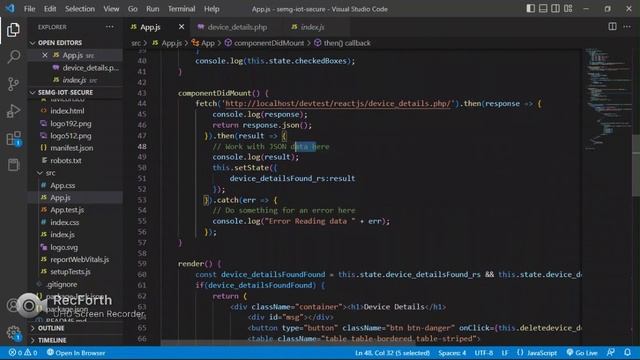Click Go Live in status bar
This screenshot has height=360, width=640.
point(582,353)
